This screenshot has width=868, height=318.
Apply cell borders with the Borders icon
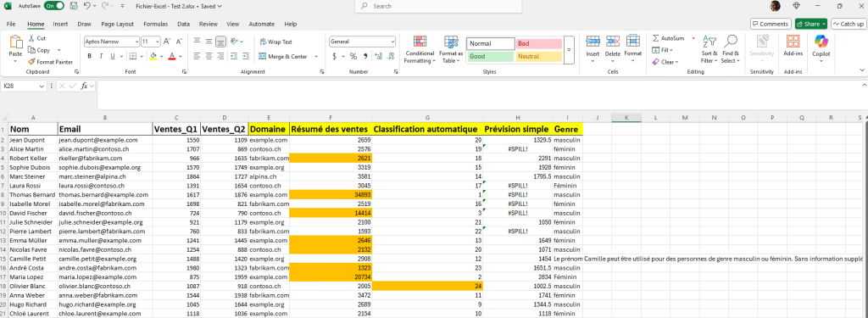[x=133, y=56]
